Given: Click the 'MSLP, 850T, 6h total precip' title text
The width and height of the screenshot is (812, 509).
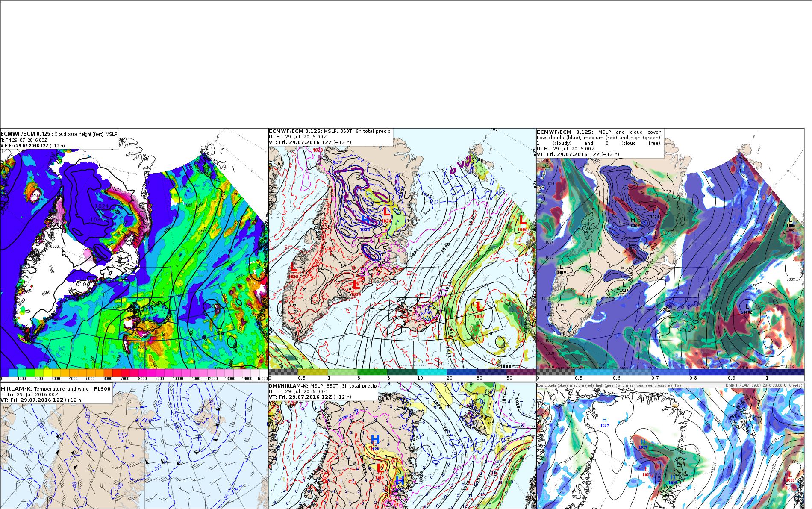Looking at the screenshot, I should [357, 131].
